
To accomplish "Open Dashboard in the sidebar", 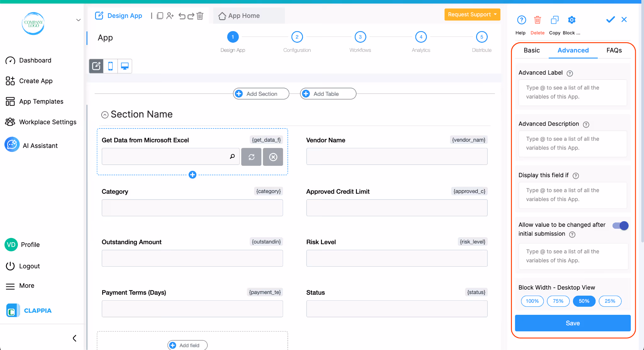I will click(28, 60).
